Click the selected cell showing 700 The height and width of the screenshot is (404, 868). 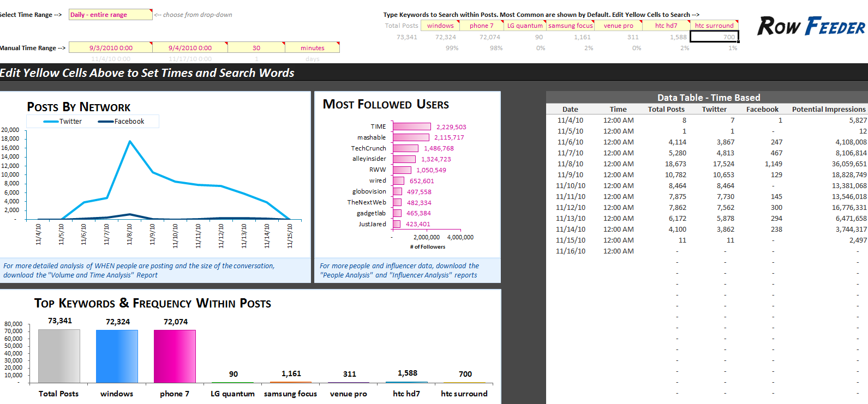coord(715,37)
